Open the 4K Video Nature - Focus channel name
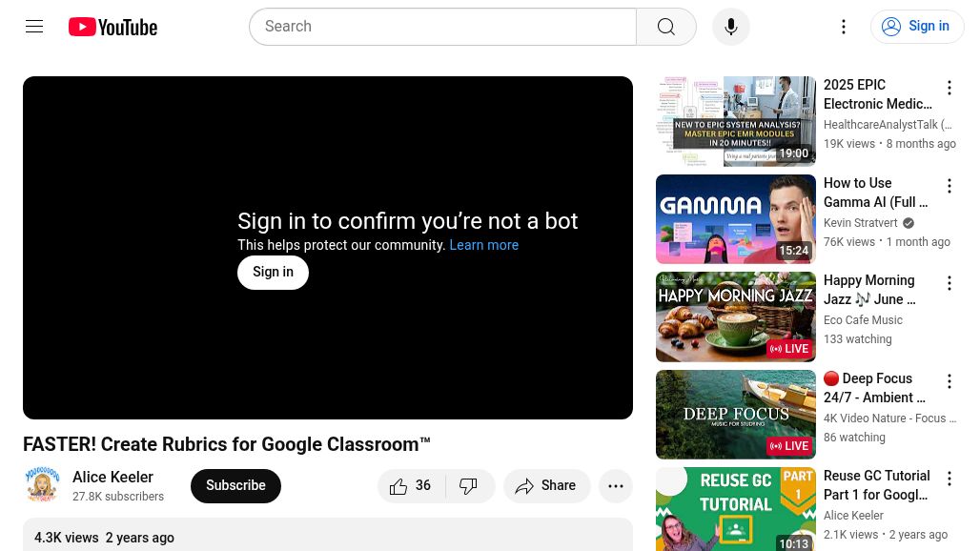Image resolution: width=980 pixels, height=551 pixels. pyautogui.click(x=890, y=418)
